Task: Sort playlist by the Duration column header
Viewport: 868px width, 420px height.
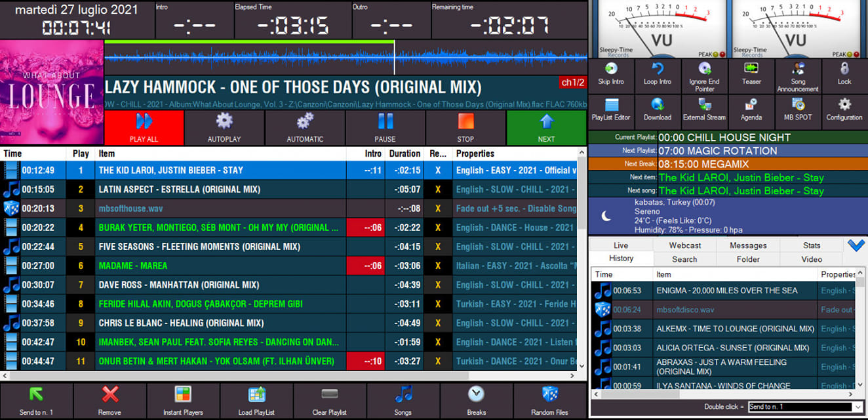Action: pyautogui.click(x=404, y=154)
